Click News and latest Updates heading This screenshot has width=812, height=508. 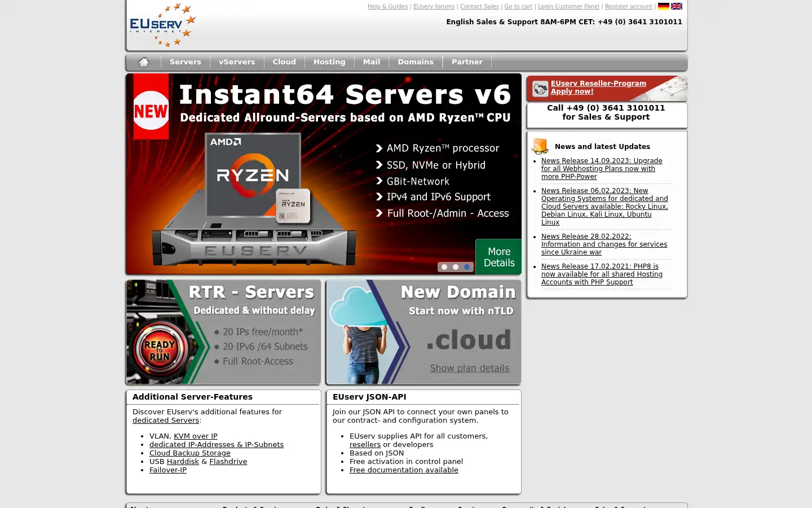tap(602, 147)
